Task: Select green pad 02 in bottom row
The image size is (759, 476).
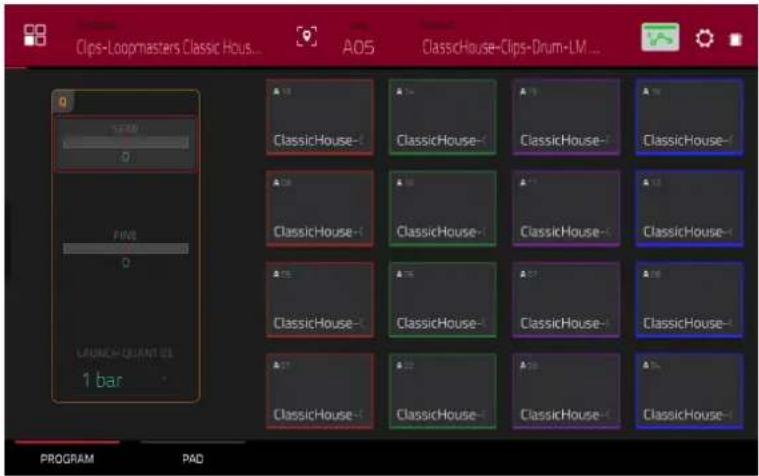Action: pos(442,391)
